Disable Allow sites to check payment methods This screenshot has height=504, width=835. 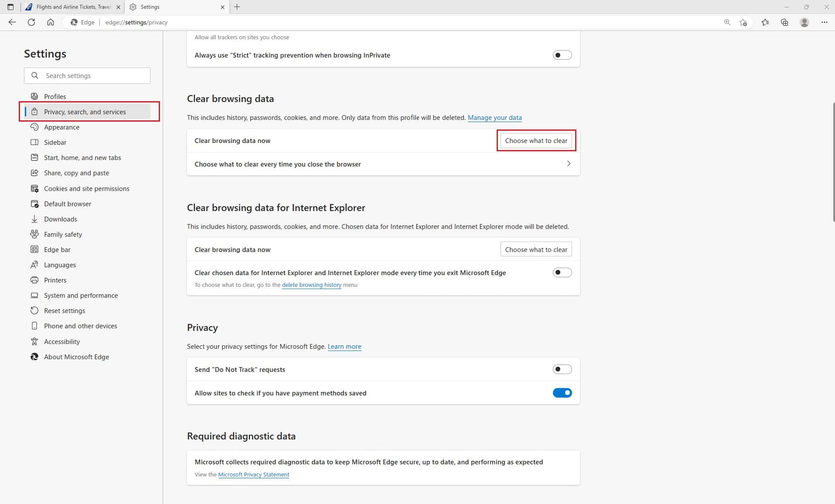coord(562,393)
